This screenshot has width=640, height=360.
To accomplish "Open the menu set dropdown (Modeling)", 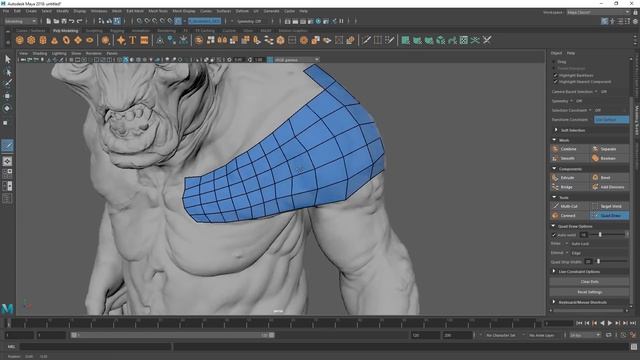I will pyautogui.click(x=20, y=21).
